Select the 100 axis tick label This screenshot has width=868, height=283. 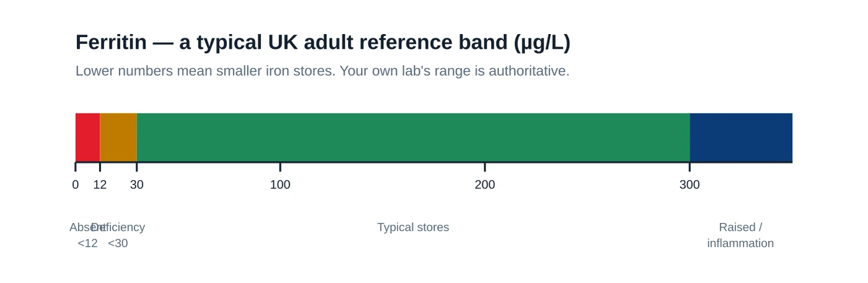coord(280,185)
